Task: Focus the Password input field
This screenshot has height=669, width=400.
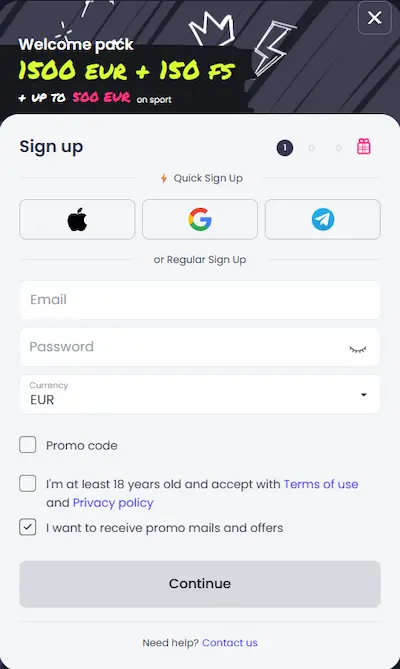Action: pyautogui.click(x=200, y=347)
